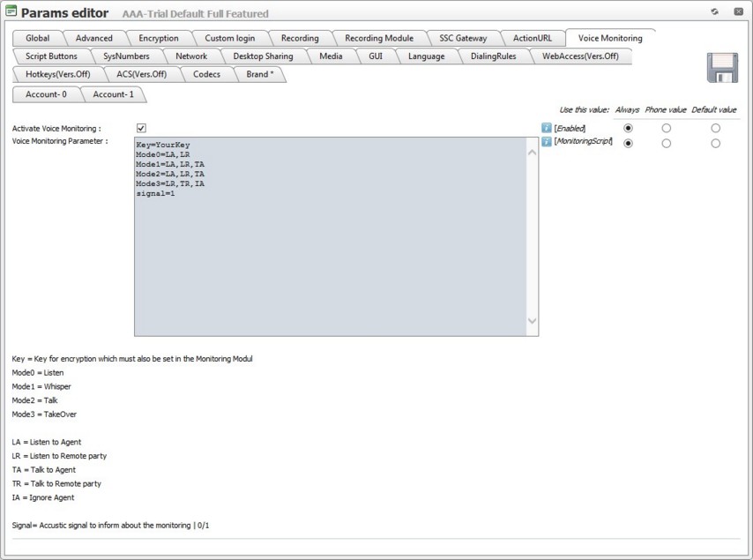Open the Codecs tab

pyautogui.click(x=206, y=74)
